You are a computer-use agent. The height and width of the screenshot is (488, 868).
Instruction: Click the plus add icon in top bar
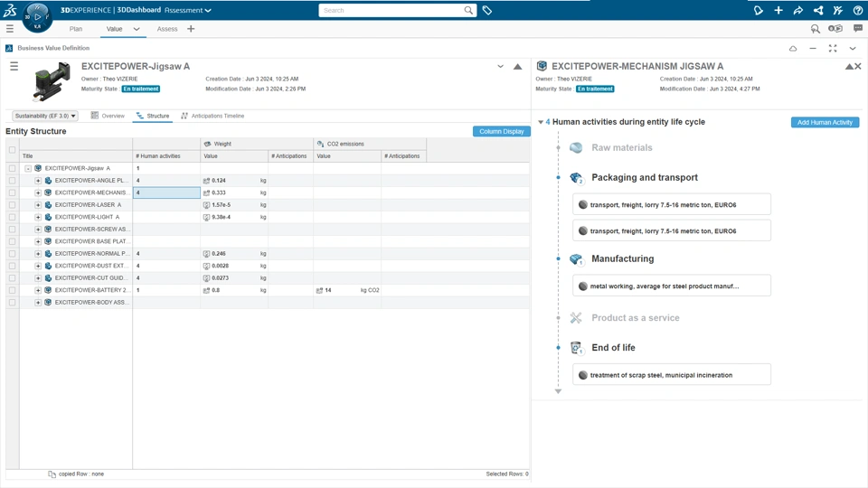click(x=778, y=10)
